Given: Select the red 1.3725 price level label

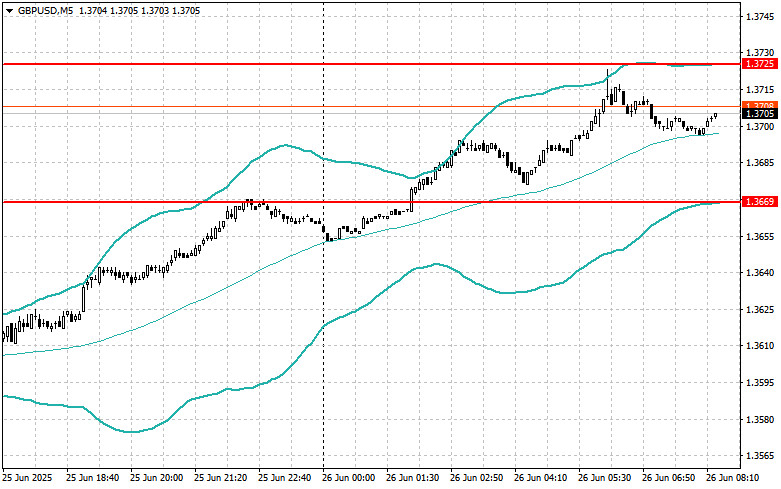Looking at the screenshot, I should pos(760,64).
